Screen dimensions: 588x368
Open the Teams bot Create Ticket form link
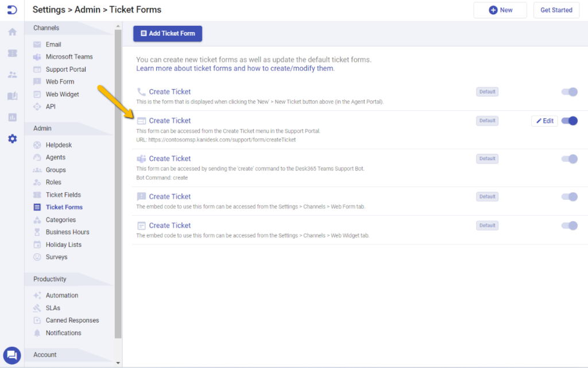pos(170,159)
